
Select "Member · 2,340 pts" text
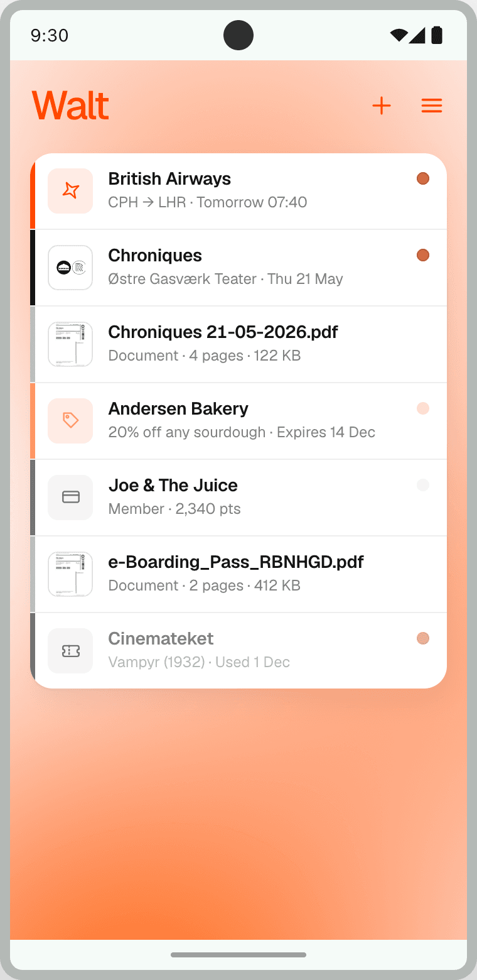tap(174, 509)
